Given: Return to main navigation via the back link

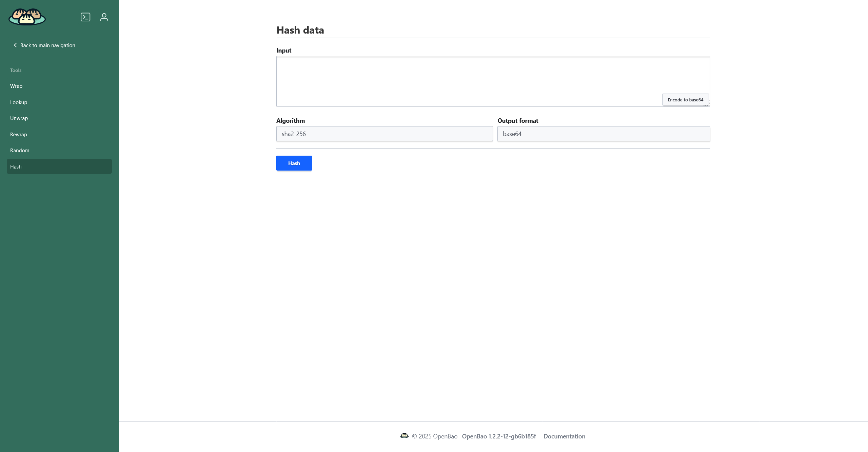Looking at the screenshot, I should point(47,45).
